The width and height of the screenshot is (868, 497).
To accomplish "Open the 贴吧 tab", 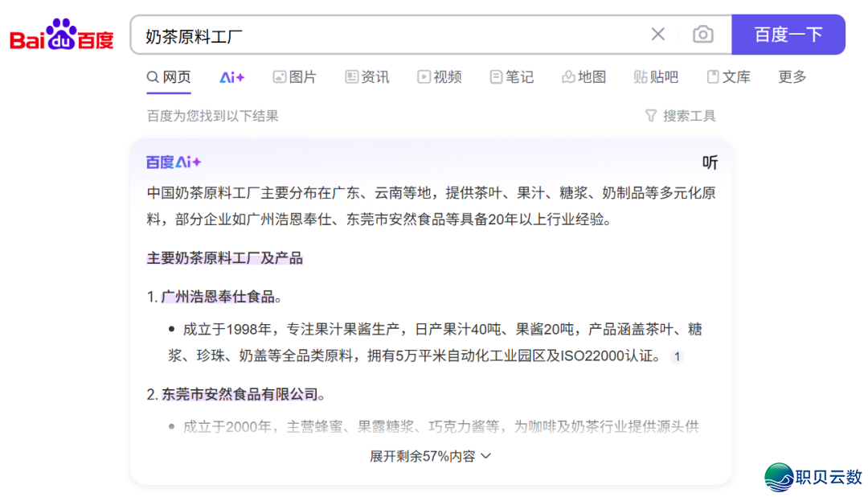I will 656,77.
